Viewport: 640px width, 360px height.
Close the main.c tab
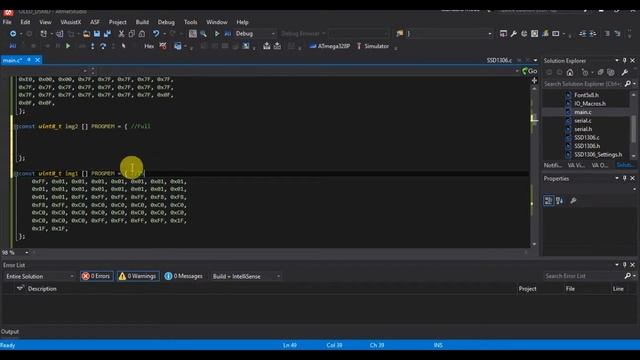38,60
